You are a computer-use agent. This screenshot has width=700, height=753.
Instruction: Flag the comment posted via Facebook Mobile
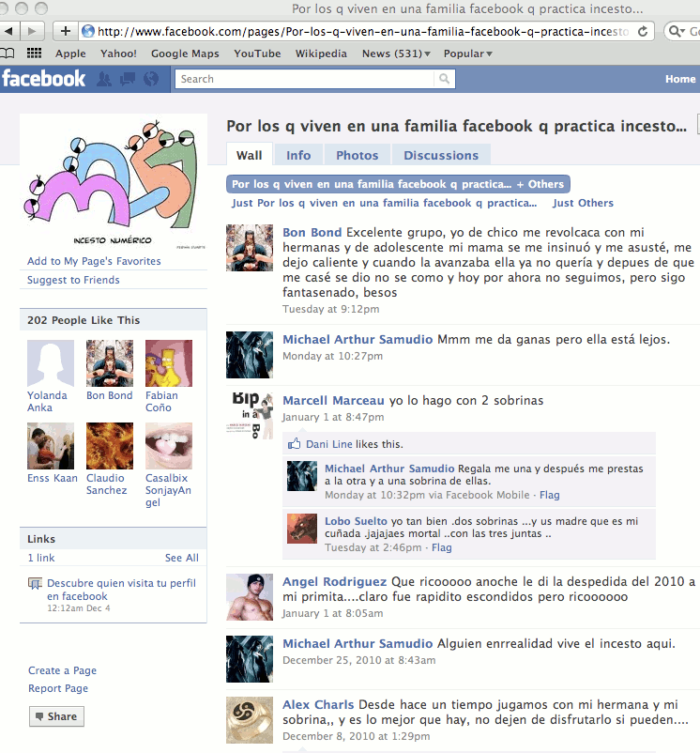[549, 495]
